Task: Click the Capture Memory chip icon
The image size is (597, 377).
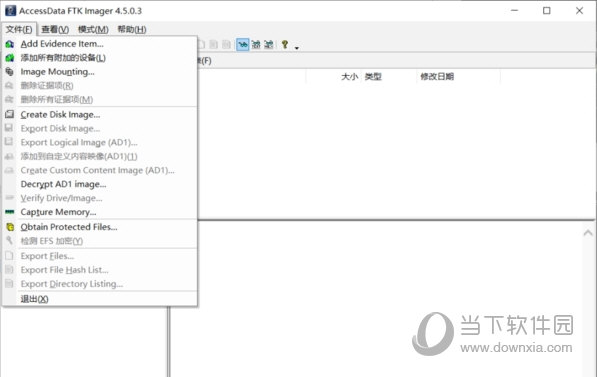Action: (x=10, y=212)
